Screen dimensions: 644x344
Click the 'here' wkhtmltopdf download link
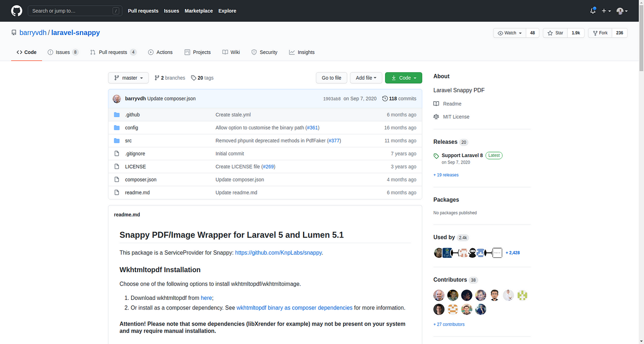pos(206,298)
